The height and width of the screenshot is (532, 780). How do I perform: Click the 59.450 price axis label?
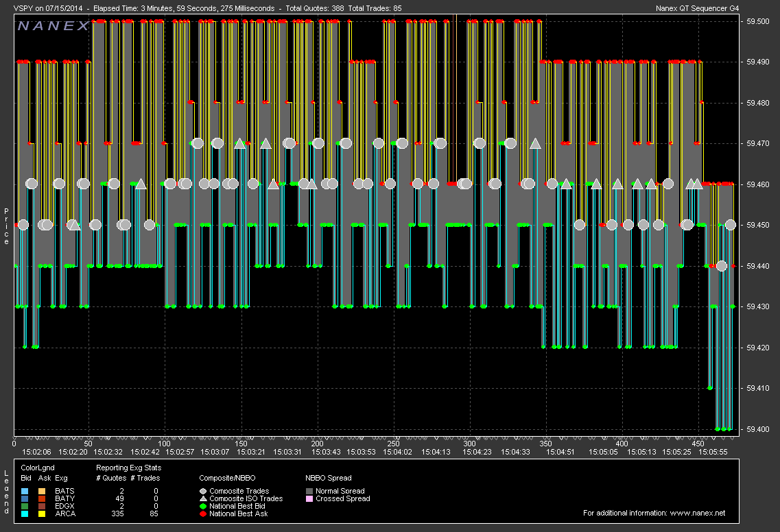[x=757, y=226]
